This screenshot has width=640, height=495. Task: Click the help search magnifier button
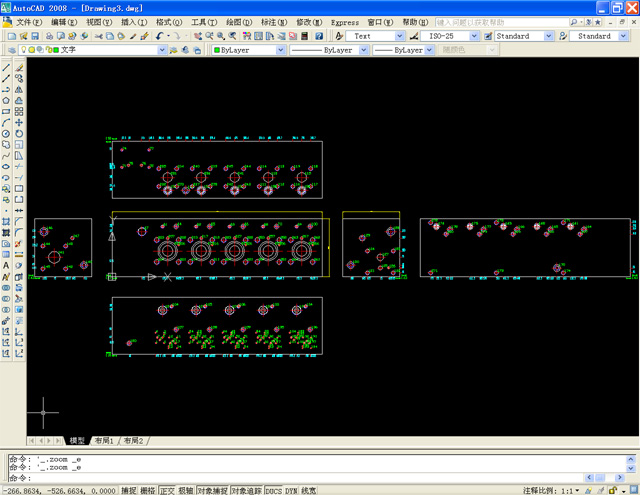[x=575, y=22]
